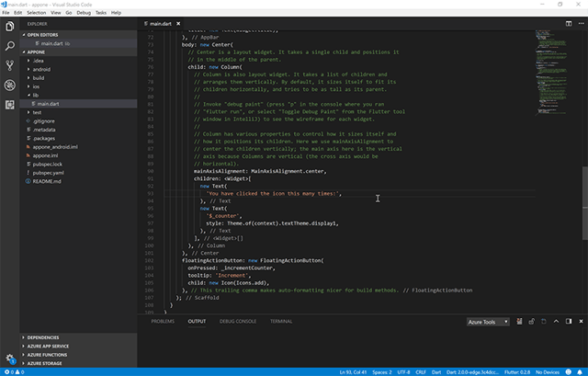Open the Go menu
This screenshot has width=588, height=376.
tap(69, 13)
